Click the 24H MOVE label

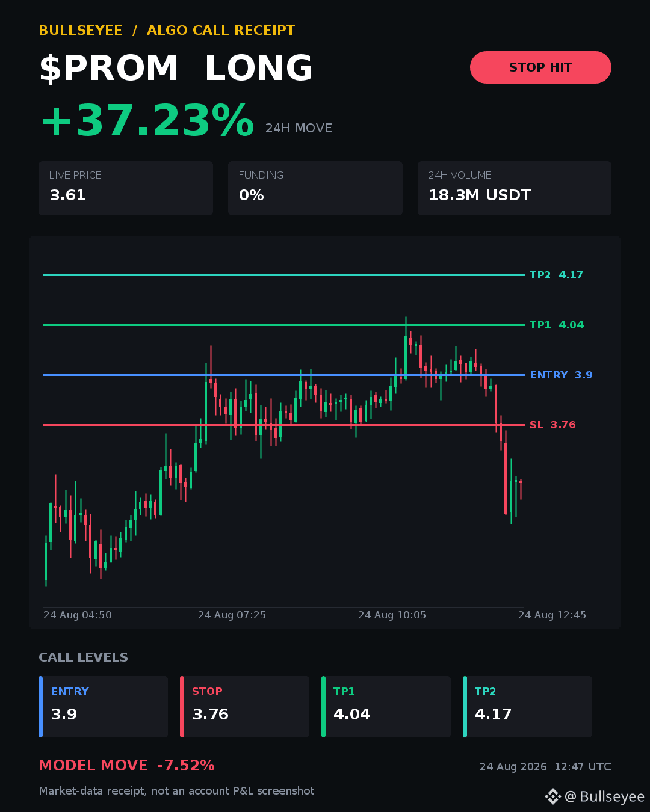coord(299,128)
